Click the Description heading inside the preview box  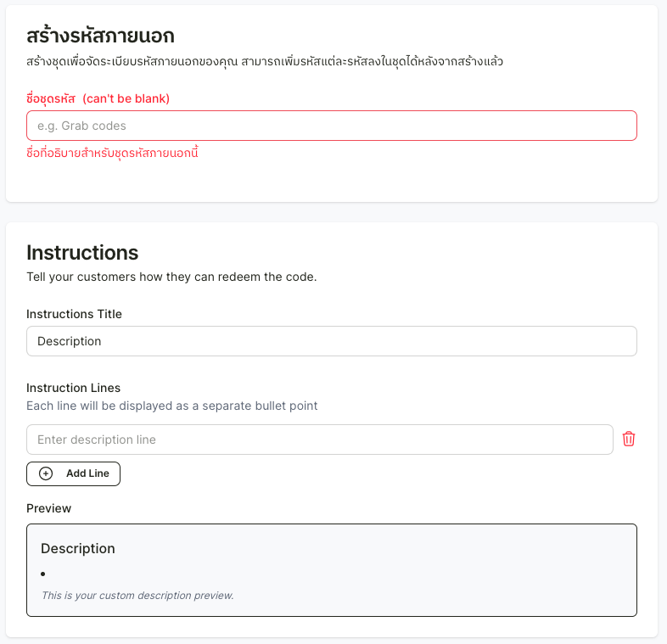[78, 549]
